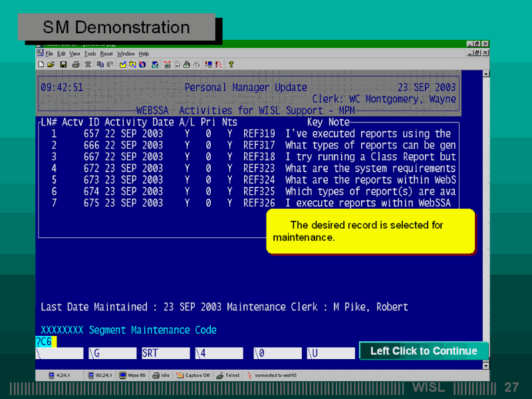This screenshot has height=399, width=532.
Task: Click the \U function key field
Action: coord(330,353)
